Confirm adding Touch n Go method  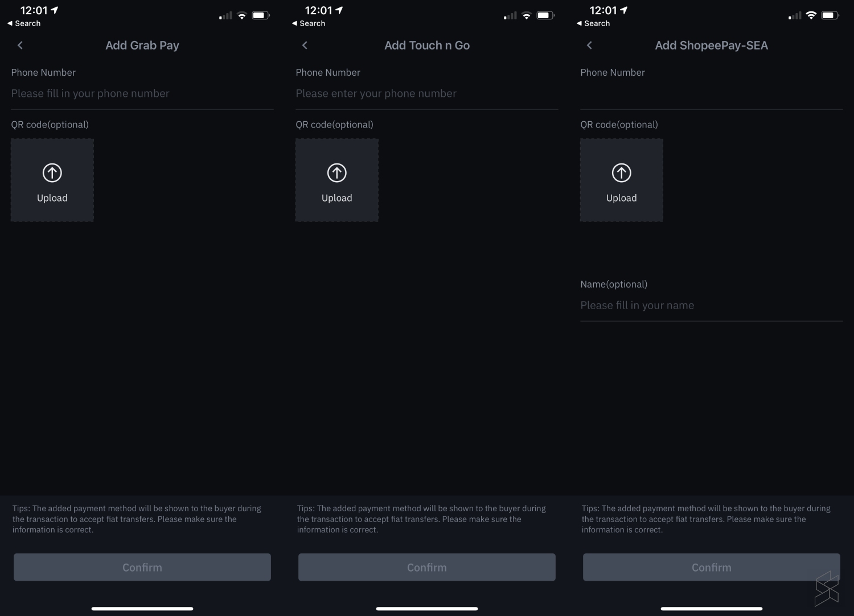point(427,568)
